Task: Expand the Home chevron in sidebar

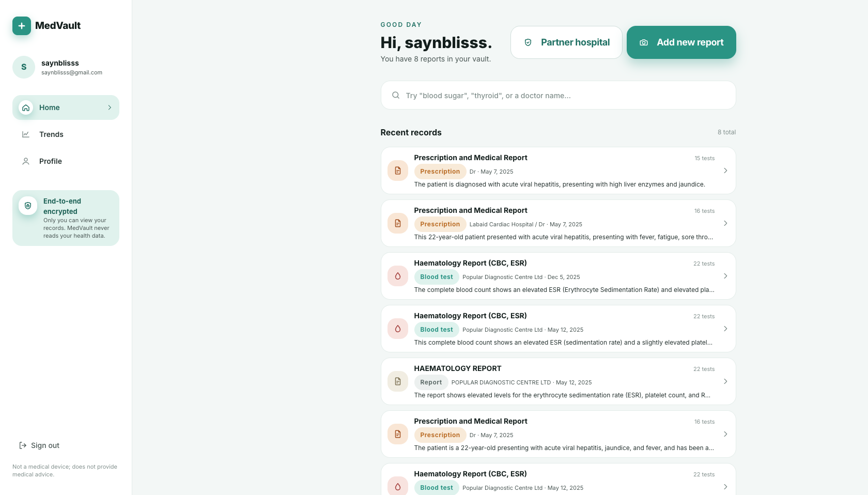Action: click(x=110, y=107)
